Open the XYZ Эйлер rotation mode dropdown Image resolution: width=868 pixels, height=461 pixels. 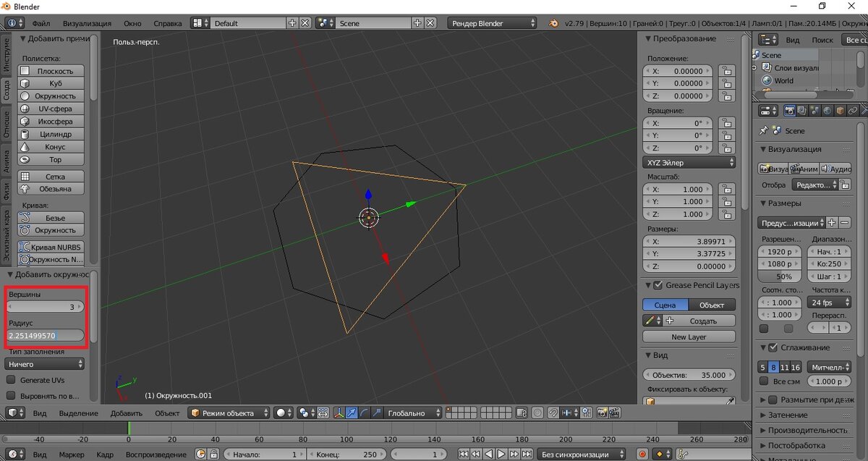(x=689, y=163)
